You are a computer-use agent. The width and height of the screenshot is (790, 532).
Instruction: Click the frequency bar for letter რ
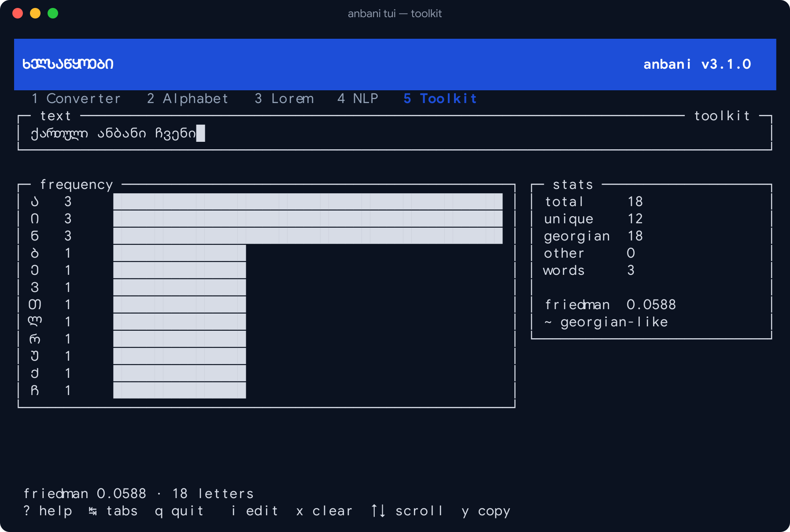tap(180, 339)
